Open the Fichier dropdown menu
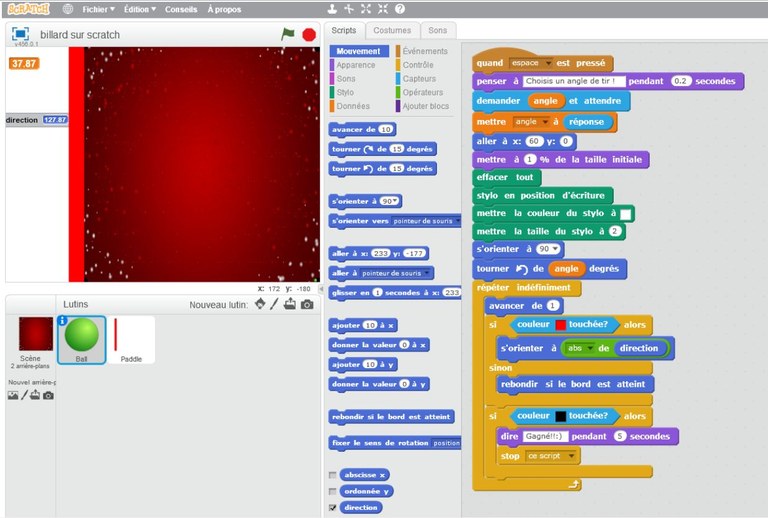 click(98, 9)
